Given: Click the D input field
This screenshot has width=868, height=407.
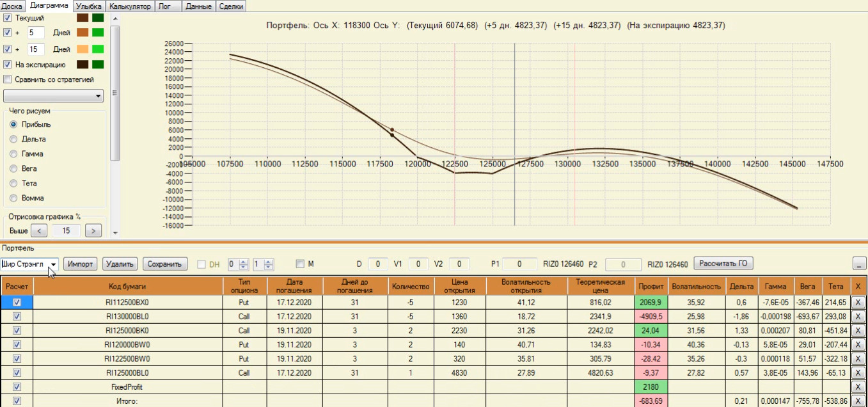Looking at the screenshot, I should coord(378,264).
